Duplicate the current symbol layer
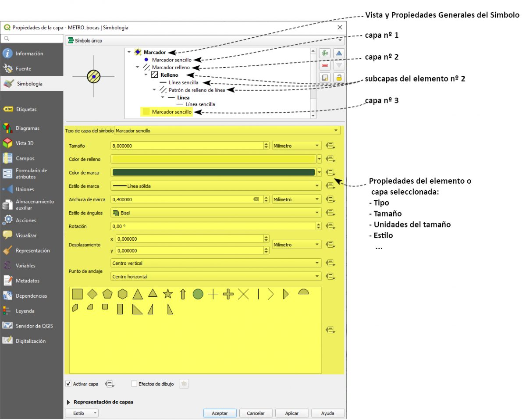526x420 pixels. coord(325,78)
